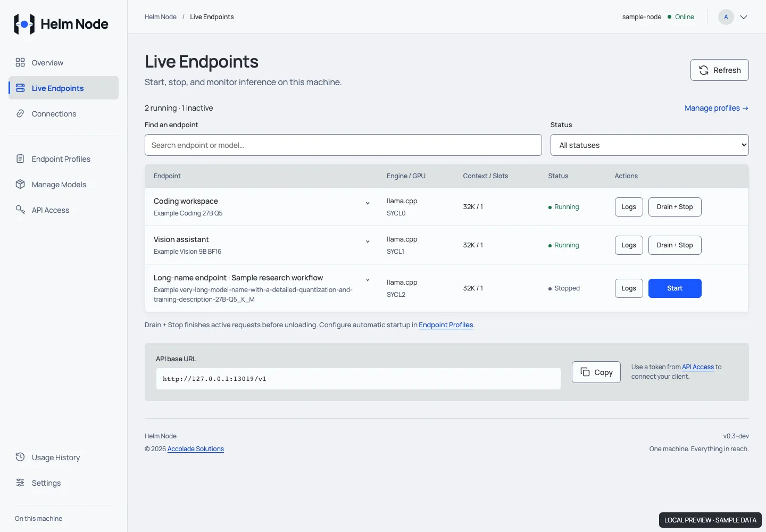Open API Access in the sidebar
Image resolution: width=766 pixels, height=532 pixels.
(x=63, y=210)
